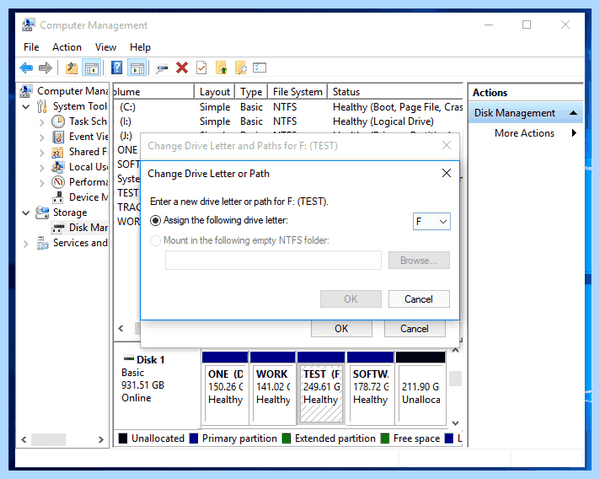Expand the Event Viewer tree node

(x=42, y=137)
